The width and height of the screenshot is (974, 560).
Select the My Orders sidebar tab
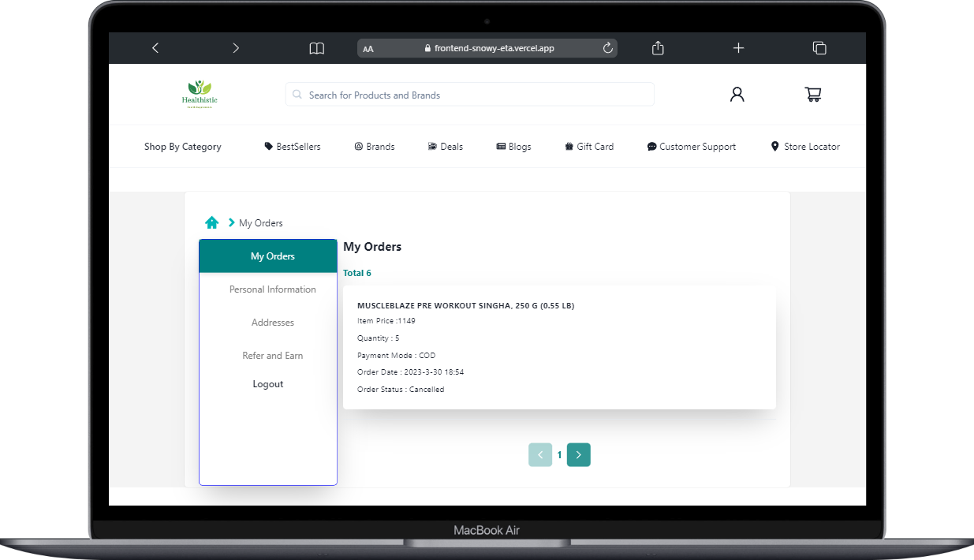(x=268, y=256)
